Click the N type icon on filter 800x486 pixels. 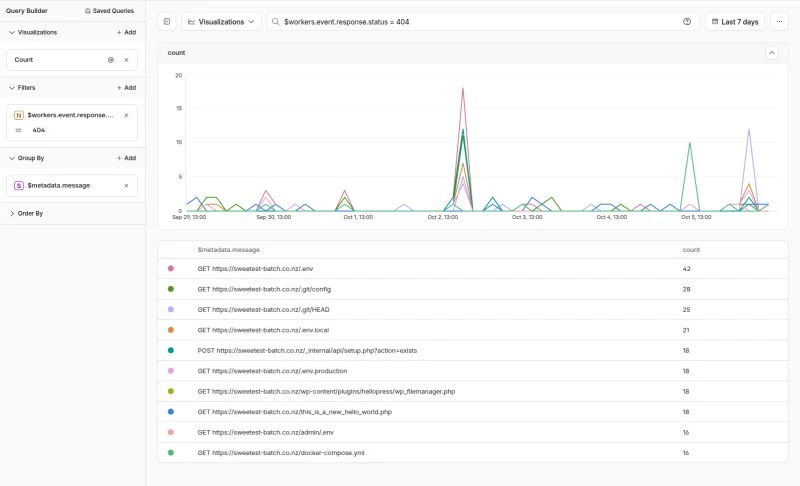(19, 115)
